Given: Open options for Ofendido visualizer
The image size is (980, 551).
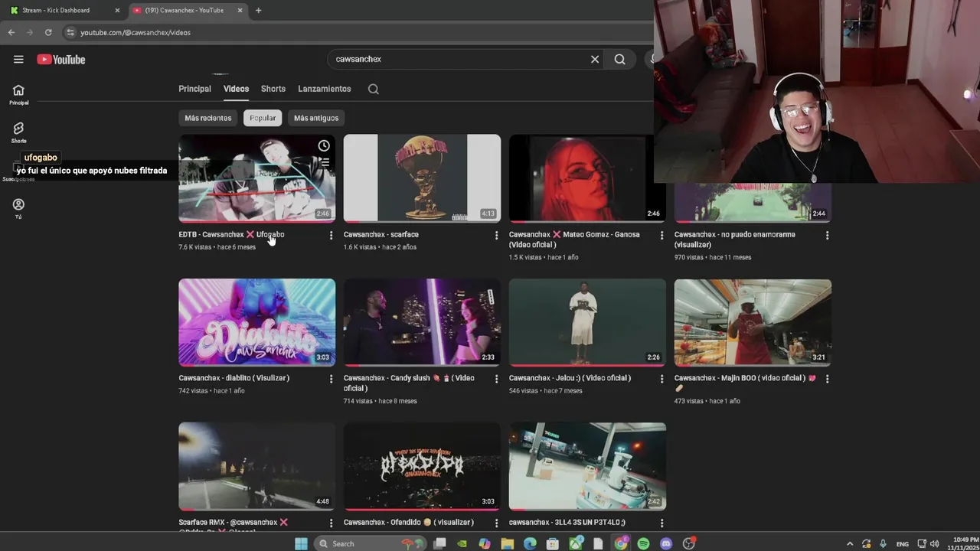Looking at the screenshot, I should click(496, 523).
